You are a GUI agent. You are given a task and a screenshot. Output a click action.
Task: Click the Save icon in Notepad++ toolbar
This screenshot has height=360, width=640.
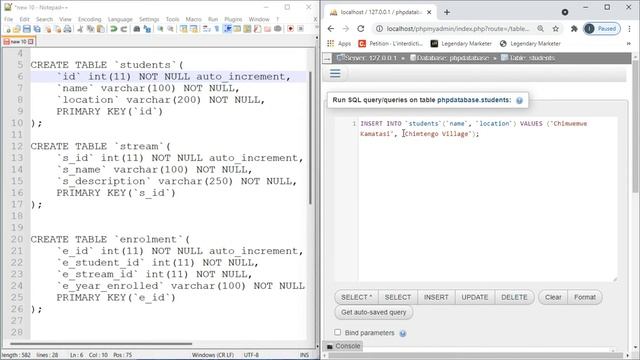[x=27, y=29]
